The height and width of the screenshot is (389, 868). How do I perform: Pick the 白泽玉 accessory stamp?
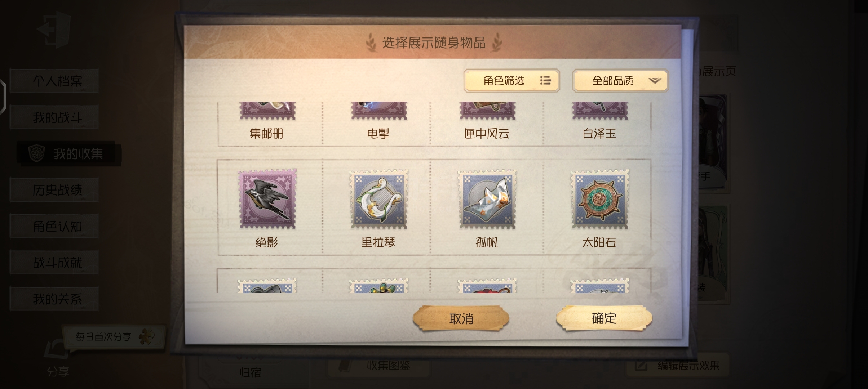point(599,111)
